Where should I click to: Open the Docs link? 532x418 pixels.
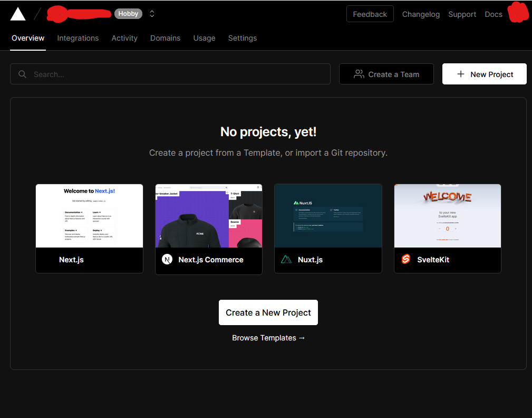click(x=494, y=14)
